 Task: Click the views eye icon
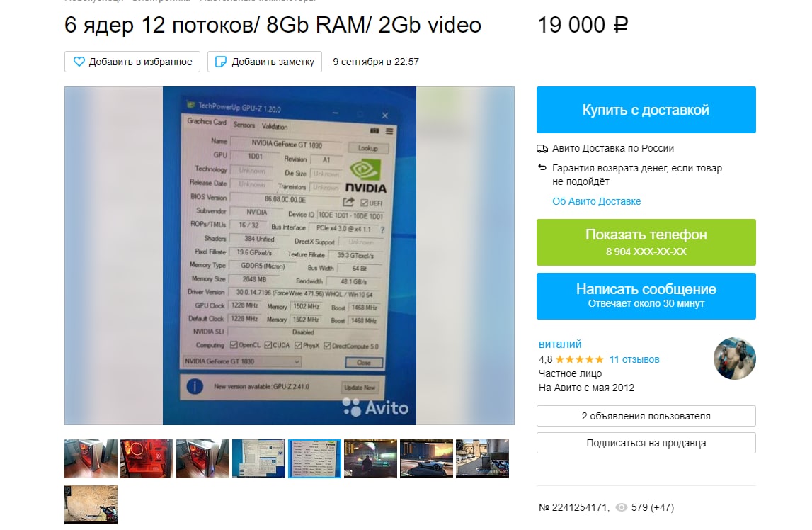621,508
